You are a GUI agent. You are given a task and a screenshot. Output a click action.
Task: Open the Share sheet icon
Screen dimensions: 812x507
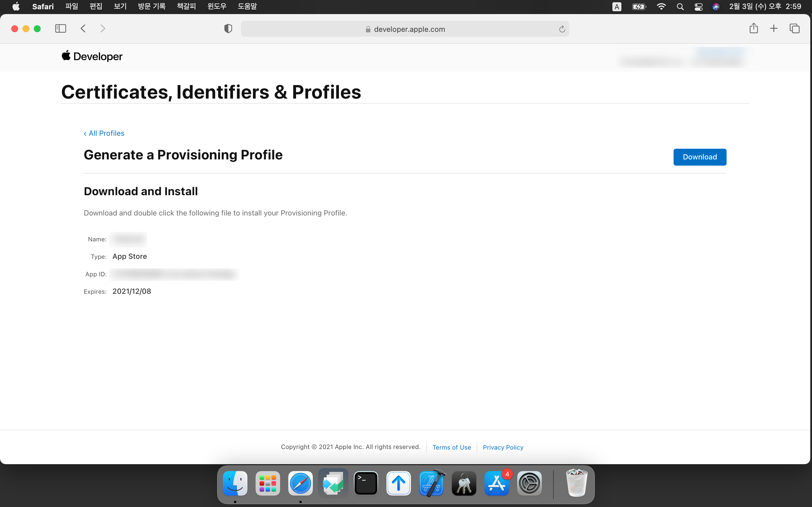pos(754,28)
